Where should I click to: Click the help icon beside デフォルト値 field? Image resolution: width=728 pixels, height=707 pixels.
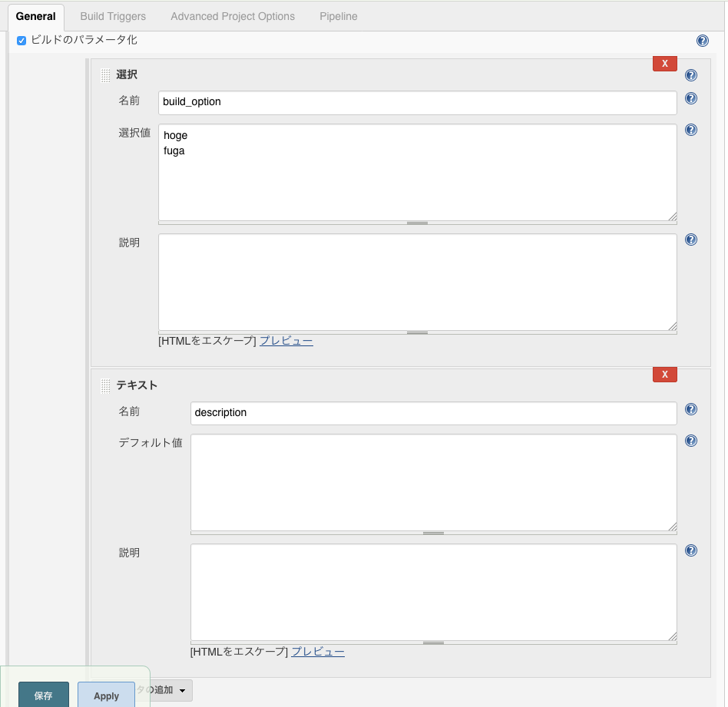pos(690,441)
